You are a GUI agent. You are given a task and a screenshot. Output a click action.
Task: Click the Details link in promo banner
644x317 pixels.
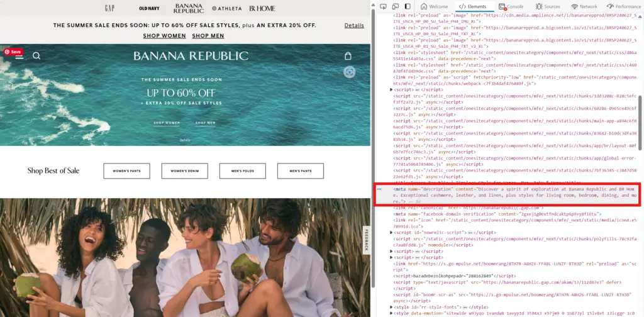(x=354, y=25)
